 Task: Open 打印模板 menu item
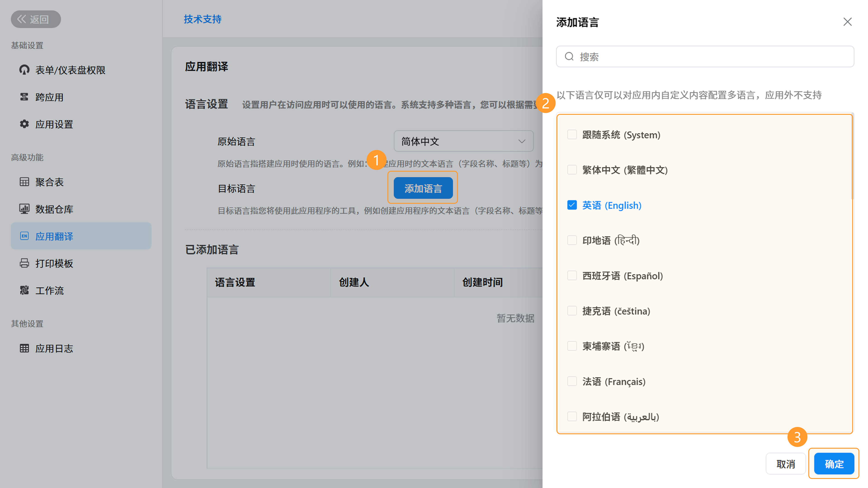click(x=81, y=263)
